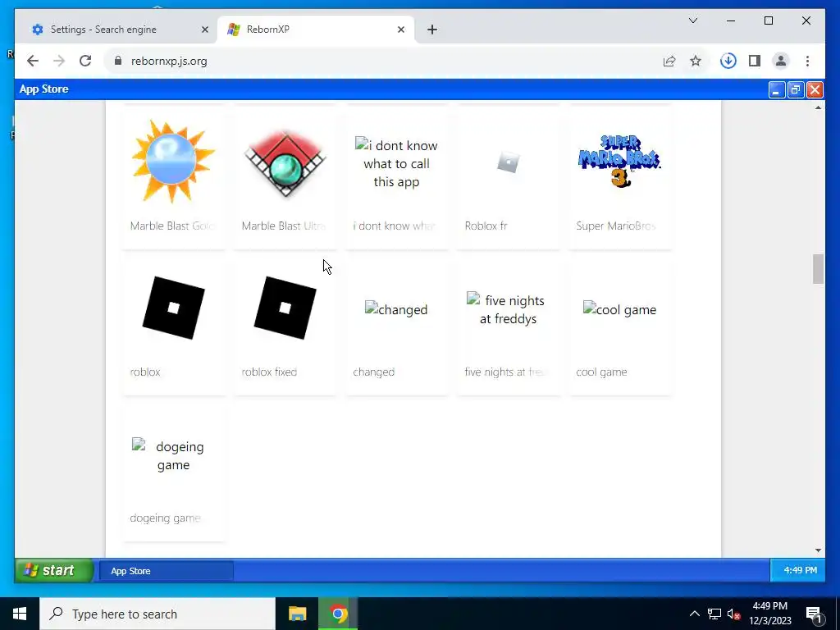Bookmark this tab with the star
Screen dimensions: 840x630
696,61
